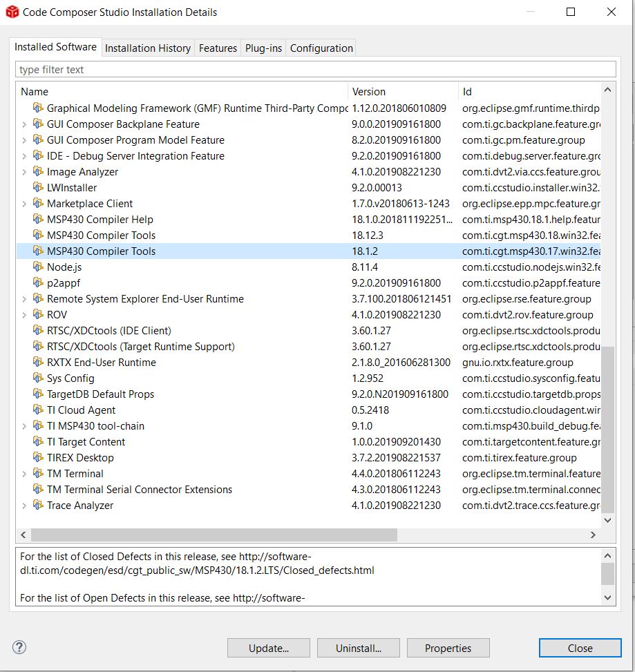Click the icon beside RTSC/XDCtools (IDE Client)
The height and width of the screenshot is (672, 635).
point(38,330)
